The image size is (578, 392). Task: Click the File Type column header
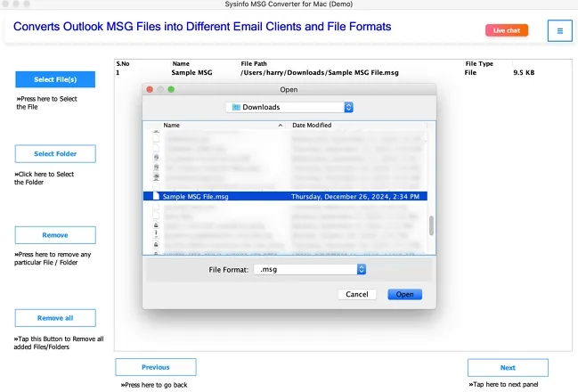click(x=479, y=63)
